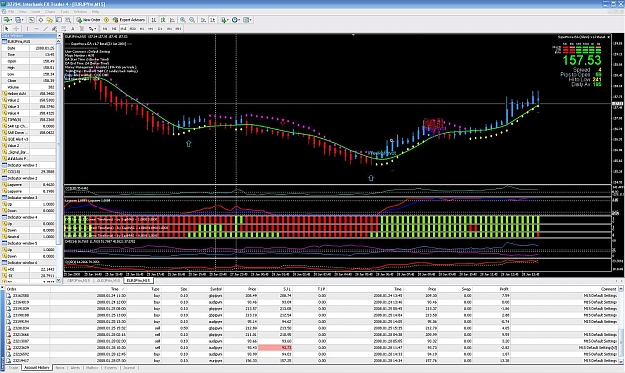
Task: Select the pink highlighted S/L cell
Action: click(x=275, y=347)
